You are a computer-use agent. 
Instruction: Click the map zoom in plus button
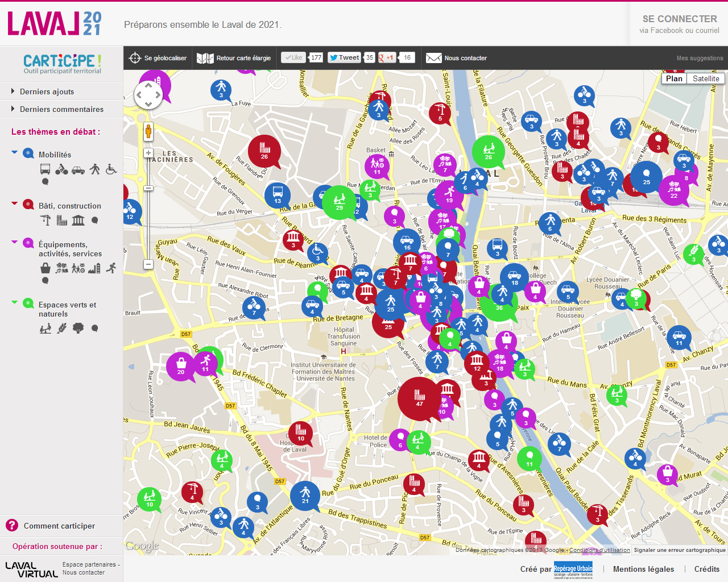(148, 153)
